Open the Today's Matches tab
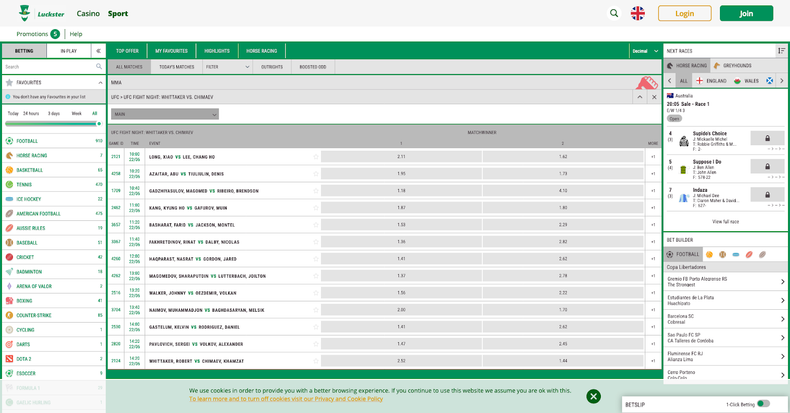This screenshot has width=790, height=413. [x=176, y=67]
